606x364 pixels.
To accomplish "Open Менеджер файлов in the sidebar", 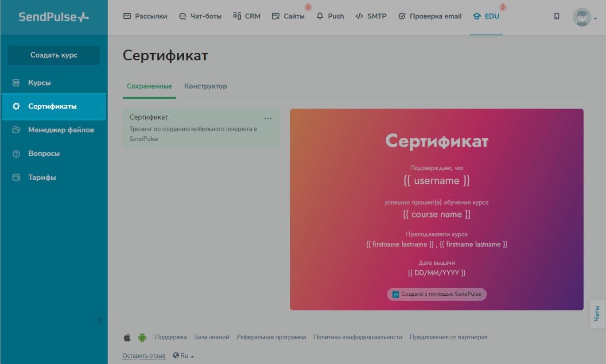I will click(54, 130).
